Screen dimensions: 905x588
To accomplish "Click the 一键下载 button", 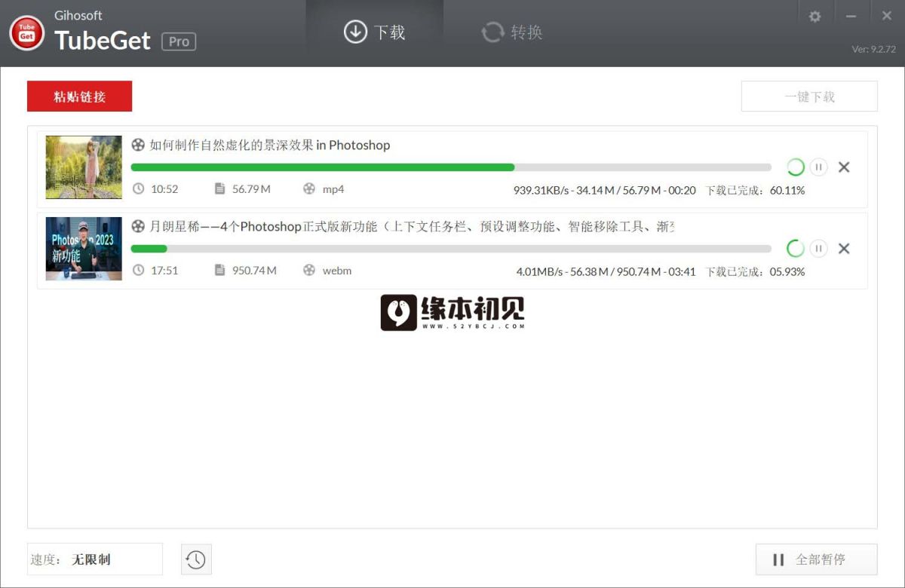I will [809, 96].
